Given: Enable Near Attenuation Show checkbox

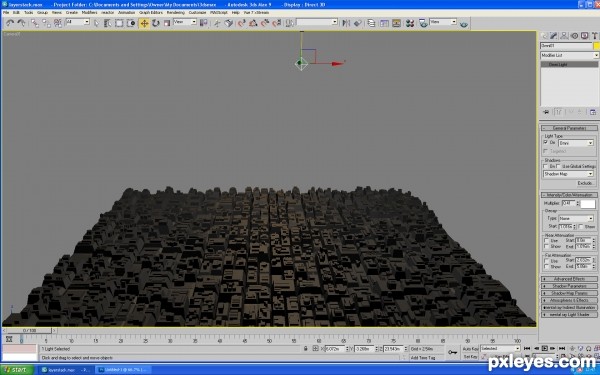Looking at the screenshot, I should (546, 247).
